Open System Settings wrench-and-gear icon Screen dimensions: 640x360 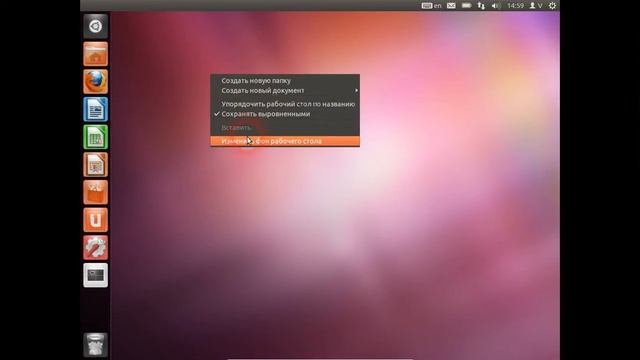pos(96,248)
